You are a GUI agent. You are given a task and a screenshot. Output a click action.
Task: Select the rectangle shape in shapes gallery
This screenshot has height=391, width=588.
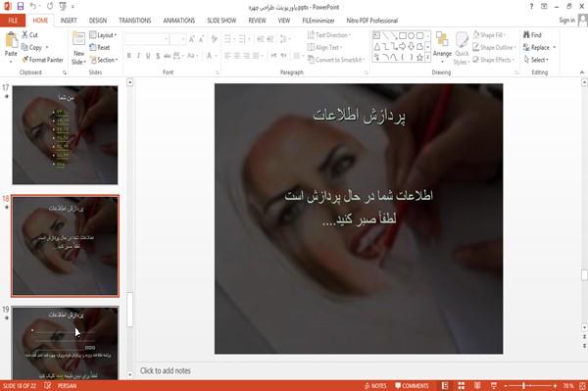point(403,35)
